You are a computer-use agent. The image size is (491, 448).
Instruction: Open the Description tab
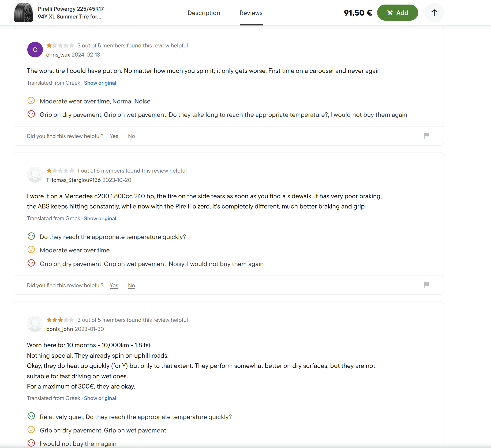tap(204, 13)
